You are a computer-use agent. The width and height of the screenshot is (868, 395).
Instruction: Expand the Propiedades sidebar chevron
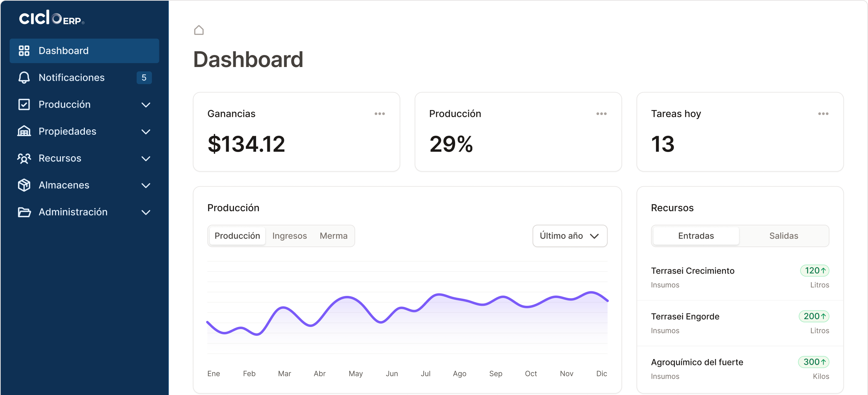click(x=146, y=132)
